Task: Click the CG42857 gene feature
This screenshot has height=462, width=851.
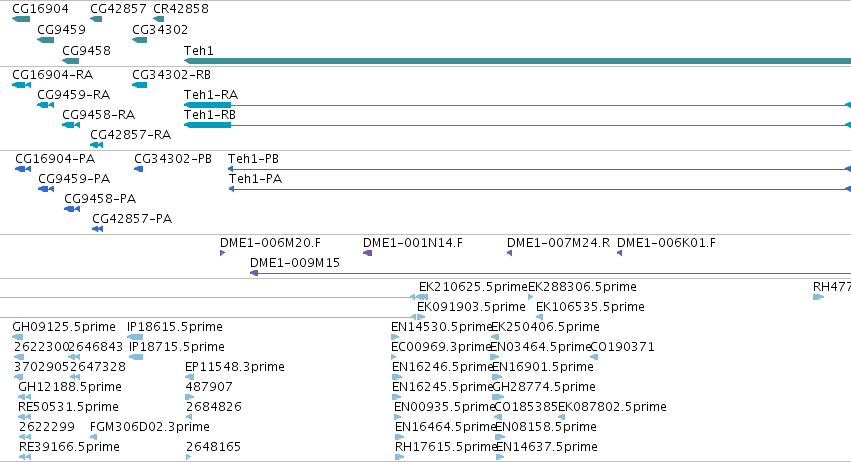Action: [x=96, y=19]
